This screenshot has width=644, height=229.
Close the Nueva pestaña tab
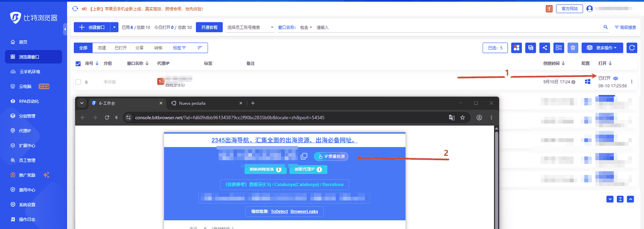241,103
